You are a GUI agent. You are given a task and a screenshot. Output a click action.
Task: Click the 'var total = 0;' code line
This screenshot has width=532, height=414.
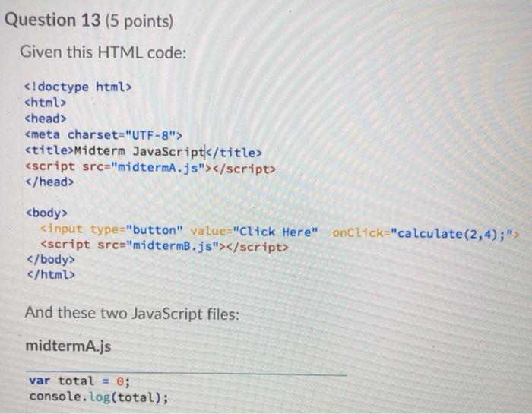tap(79, 381)
